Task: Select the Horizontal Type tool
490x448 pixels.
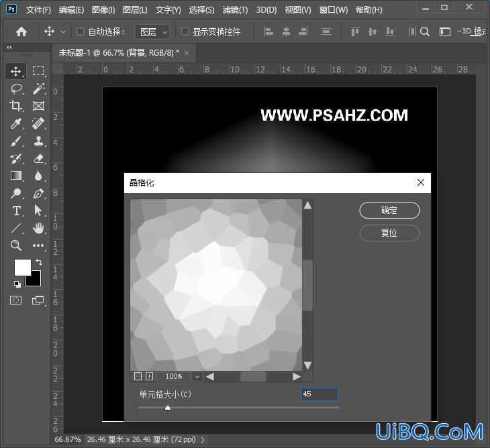Action: coord(16,211)
